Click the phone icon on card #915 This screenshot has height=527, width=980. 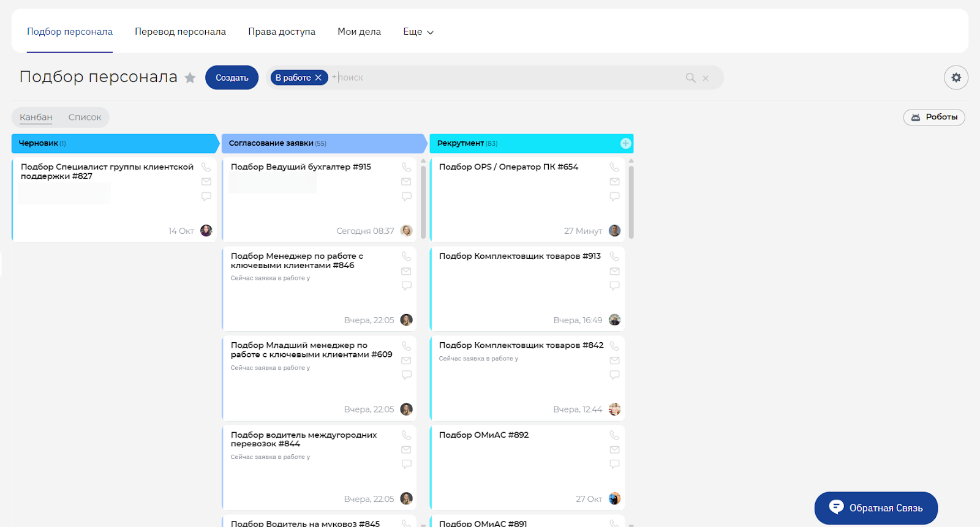pos(406,167)
